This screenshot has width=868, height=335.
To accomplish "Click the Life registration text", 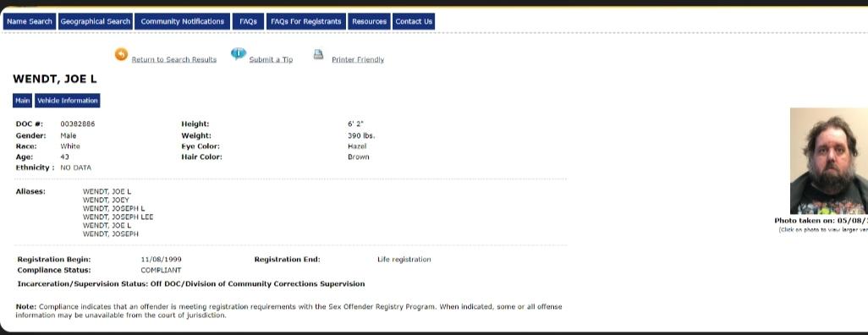I will point(404,259).
